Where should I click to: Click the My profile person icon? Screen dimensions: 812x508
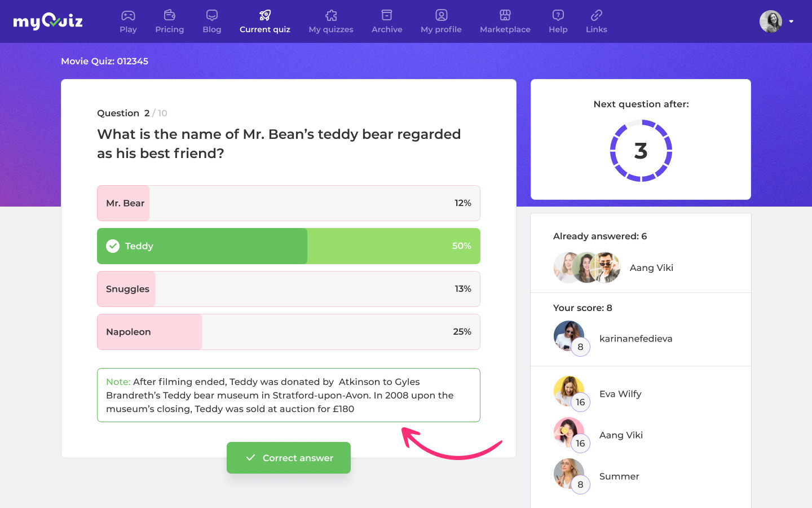point(442,15)
